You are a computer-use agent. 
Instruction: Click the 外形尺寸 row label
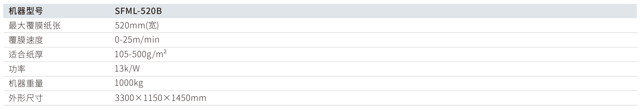26,98
